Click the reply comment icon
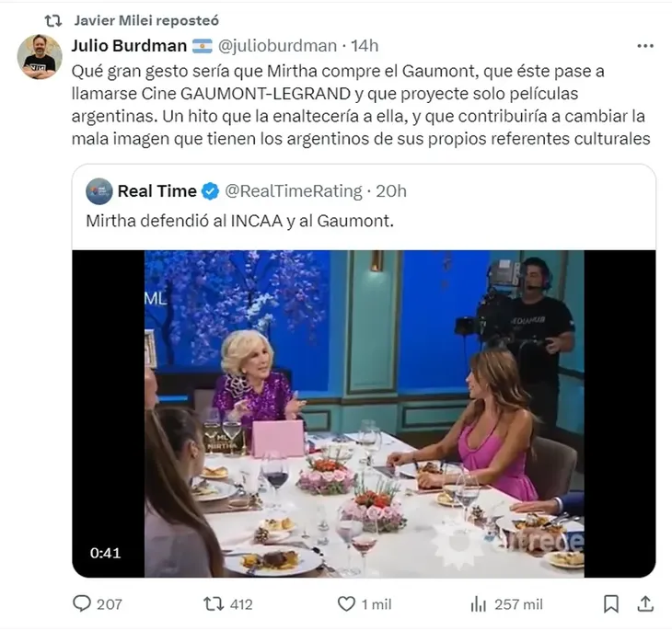 coord(83,603)
